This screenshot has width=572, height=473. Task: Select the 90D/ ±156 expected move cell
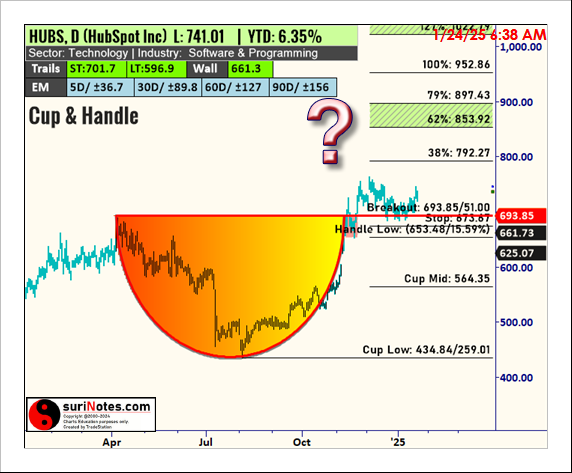(303, 88)
